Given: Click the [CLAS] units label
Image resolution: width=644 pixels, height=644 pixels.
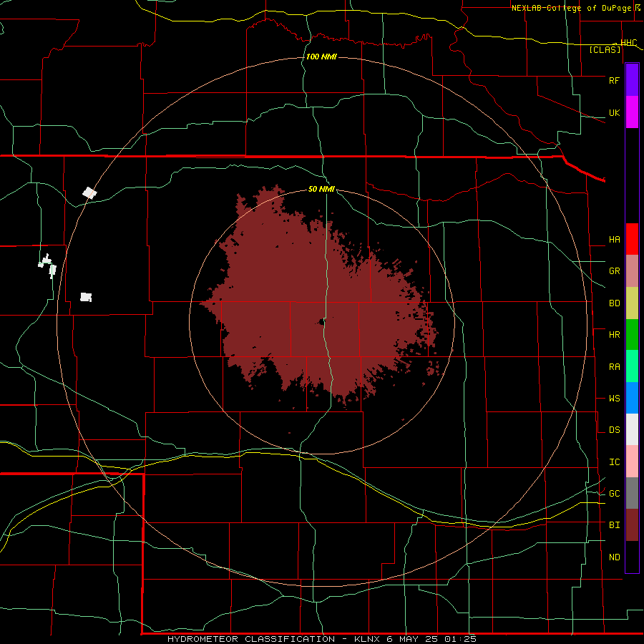Looking at the screenshot, I should [x=605, y=49].
